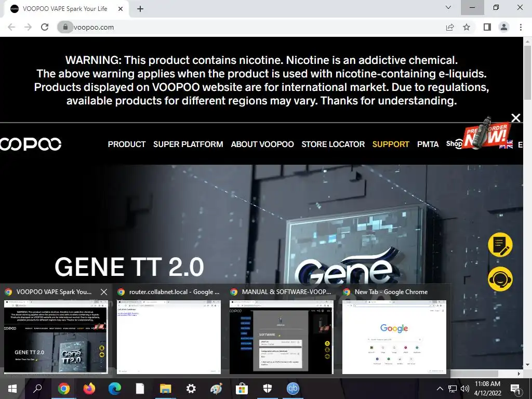Open the clock showing 11:08 AM
This screenshot has width=532, height=399.
(487, 389)
